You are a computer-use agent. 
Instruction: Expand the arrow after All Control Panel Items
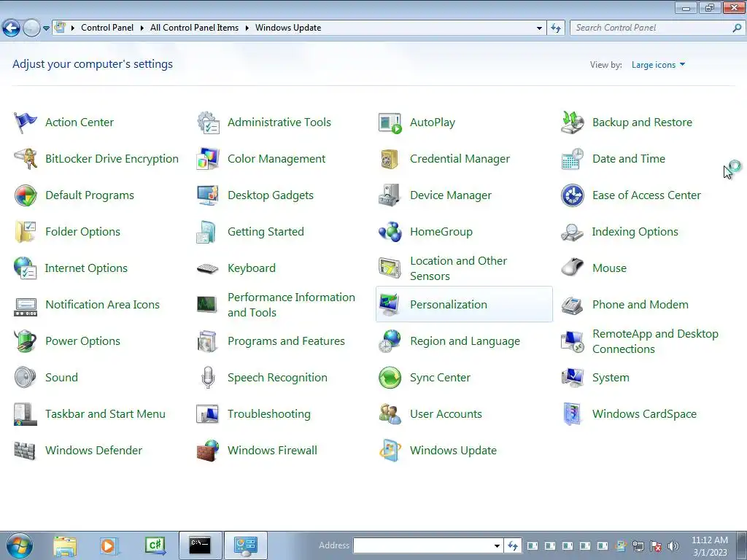click(x=247, y=28)
